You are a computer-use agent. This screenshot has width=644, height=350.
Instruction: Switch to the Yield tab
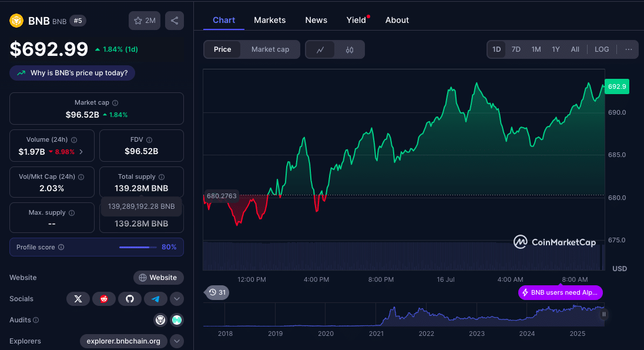point(356,20)
